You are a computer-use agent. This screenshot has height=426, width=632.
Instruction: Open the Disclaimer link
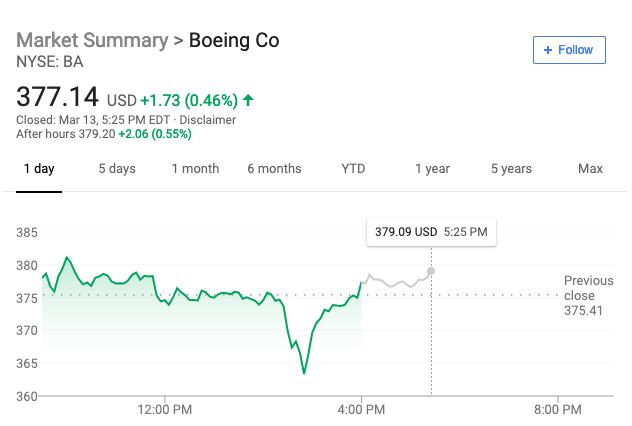tap(208, 120)
